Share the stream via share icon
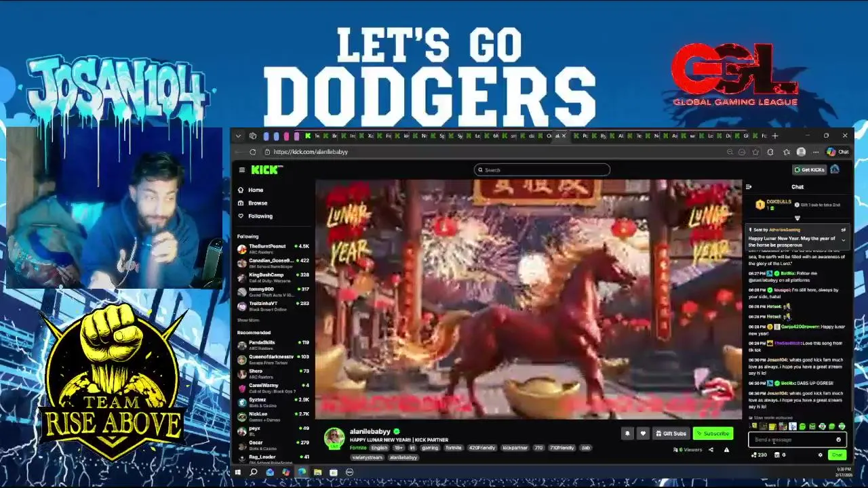This screenshot has width=868, height=488. tap(711, 449)
